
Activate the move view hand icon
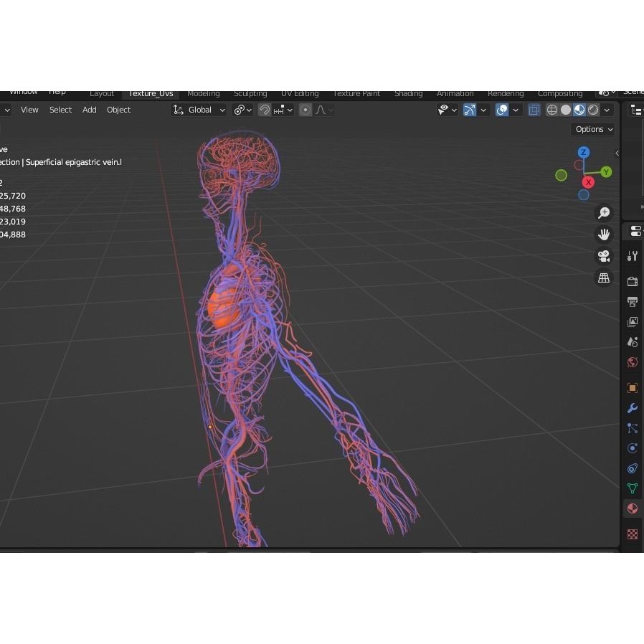[604, 234]
